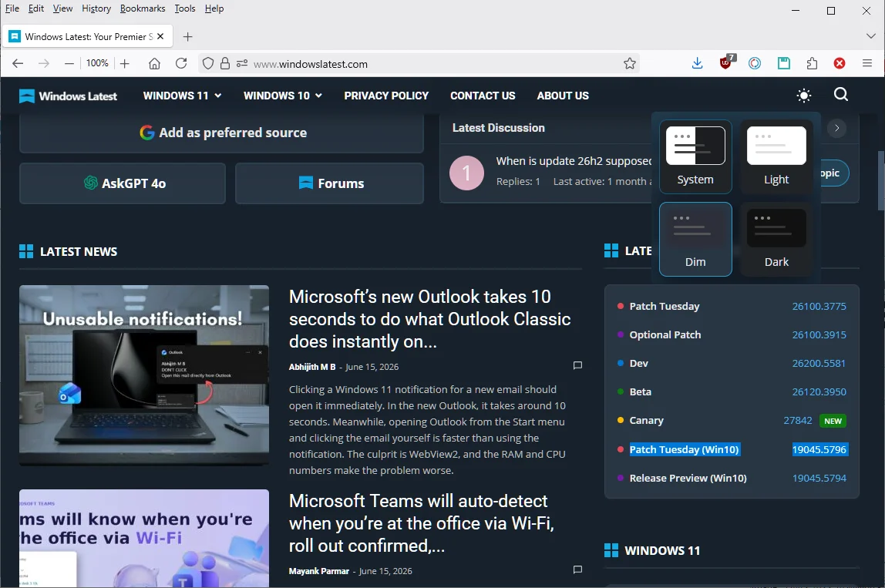Select the Dark theme option
Screen dimensions: 885x588
(x=776, y=239)
